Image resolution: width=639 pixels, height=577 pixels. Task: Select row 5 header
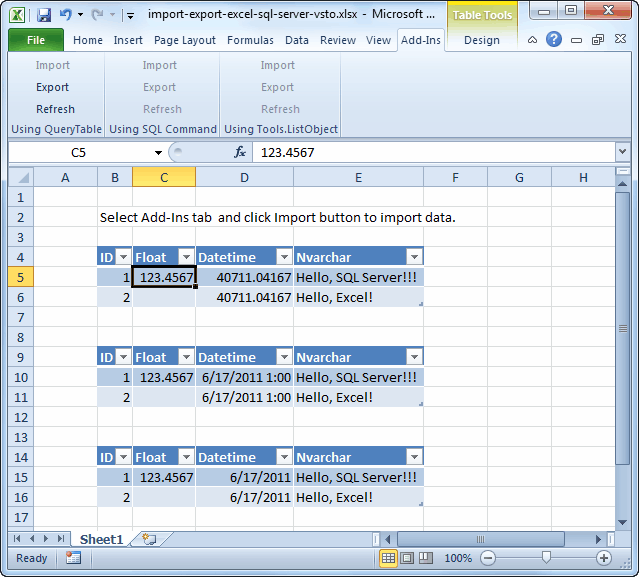tap(20, 277)
